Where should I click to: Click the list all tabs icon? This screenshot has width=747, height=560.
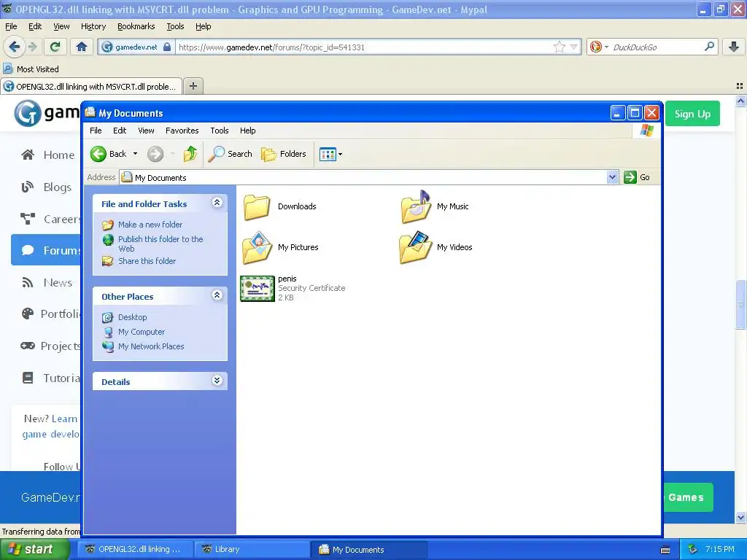740,86
